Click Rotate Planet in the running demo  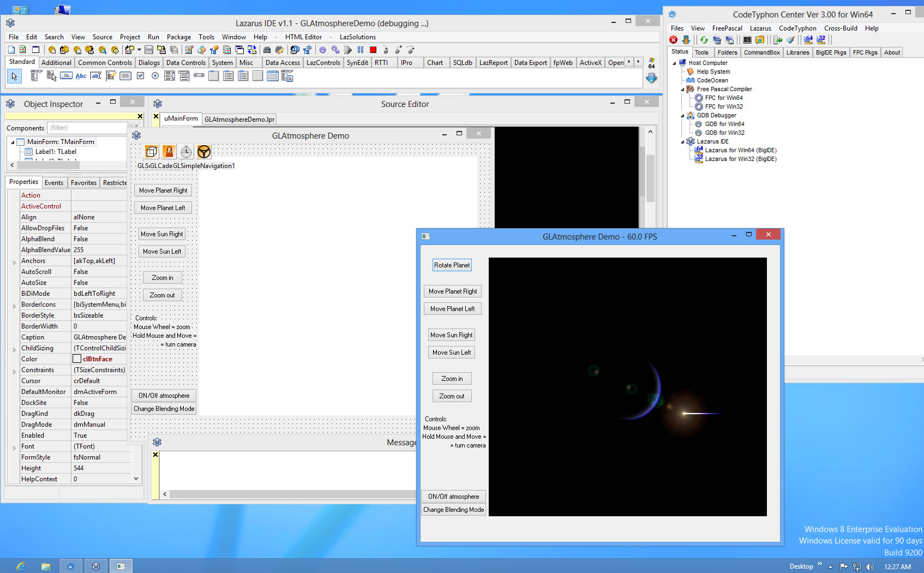452,265
